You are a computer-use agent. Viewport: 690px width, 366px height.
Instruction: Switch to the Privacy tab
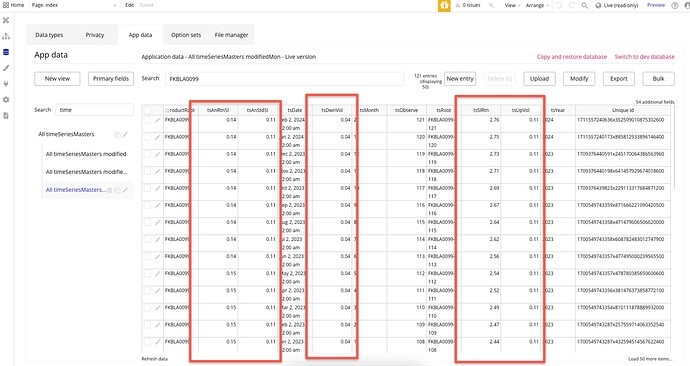[95, 35]
